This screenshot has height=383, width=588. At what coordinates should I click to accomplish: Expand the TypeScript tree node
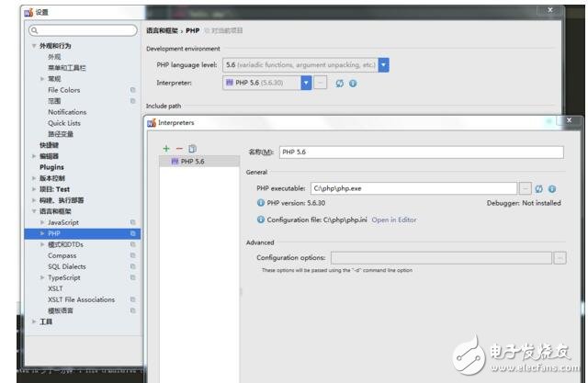point(42,277)
